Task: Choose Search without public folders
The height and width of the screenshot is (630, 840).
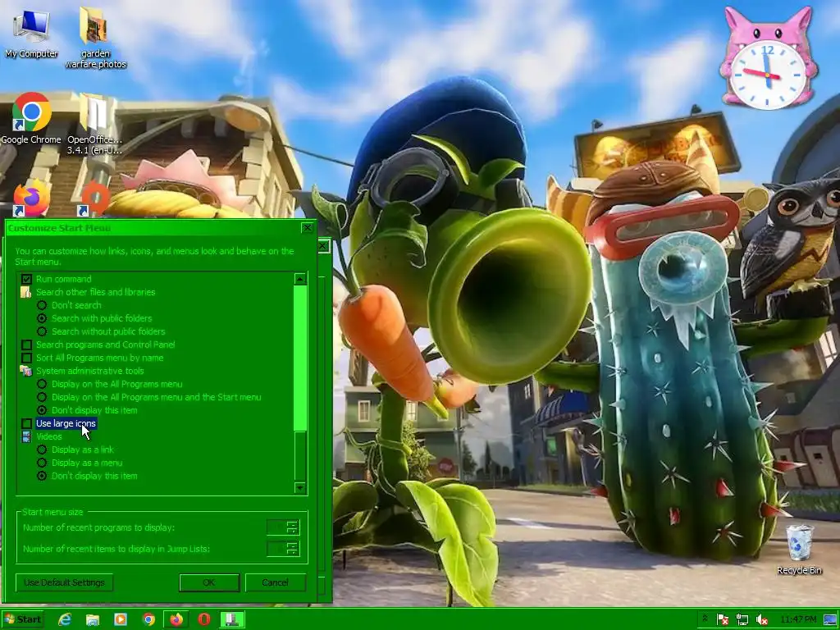Action: pyautogui.click(x=42, y=331)
